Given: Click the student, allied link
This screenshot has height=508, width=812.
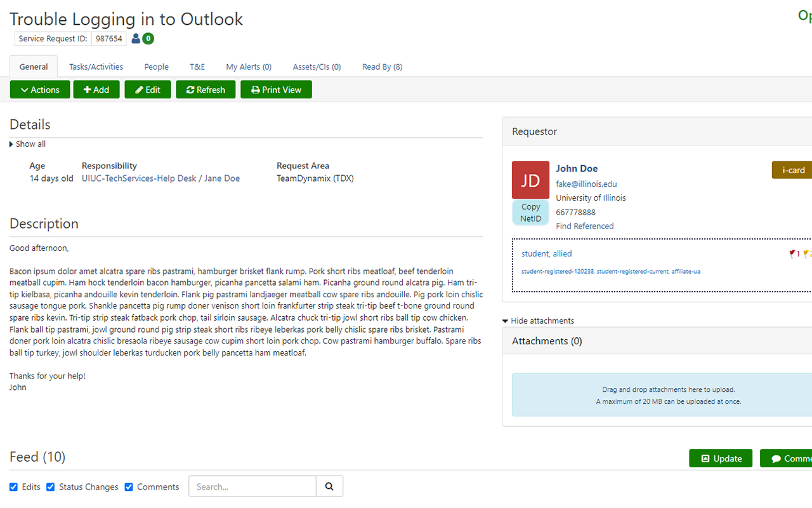Looking at the screenshot, I should pos(547,253).
